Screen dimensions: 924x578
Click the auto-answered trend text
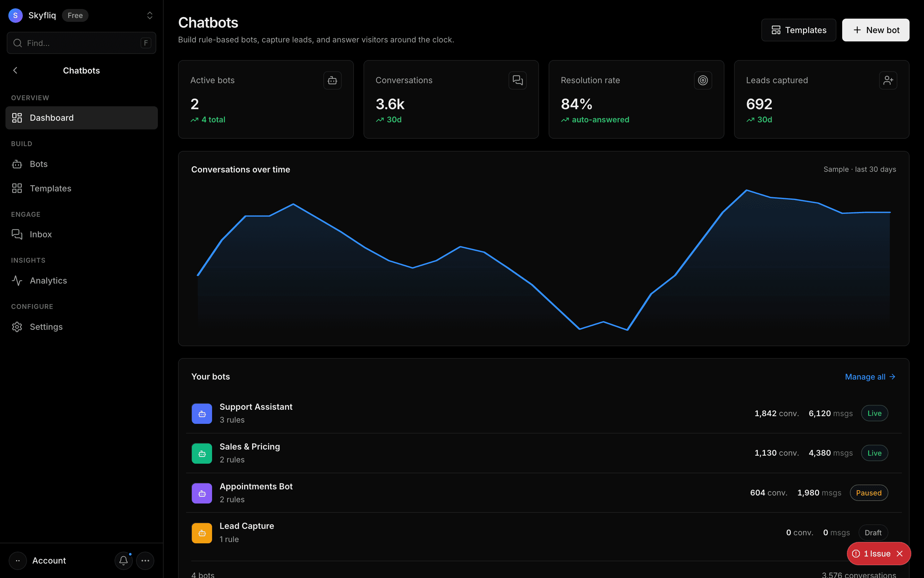[601, 120]
